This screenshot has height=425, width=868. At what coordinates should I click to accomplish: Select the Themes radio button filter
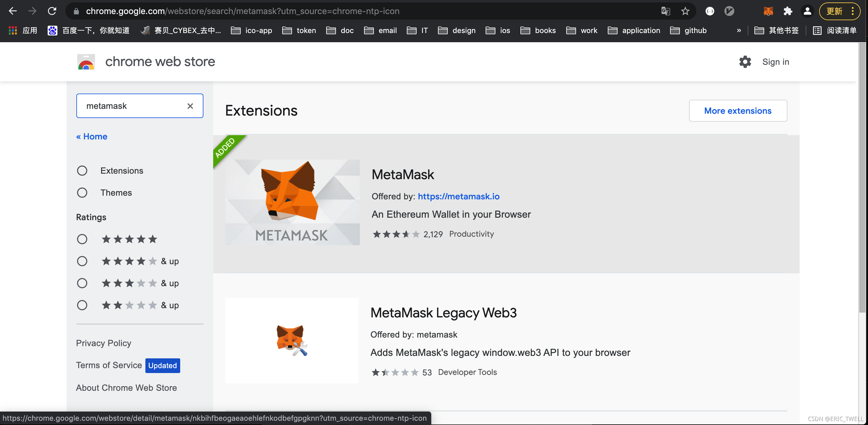[82, 193]
